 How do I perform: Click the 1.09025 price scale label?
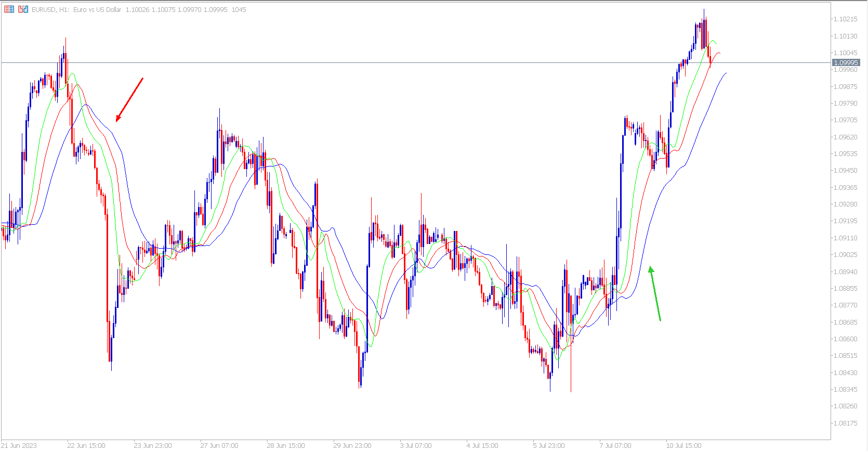846,255
